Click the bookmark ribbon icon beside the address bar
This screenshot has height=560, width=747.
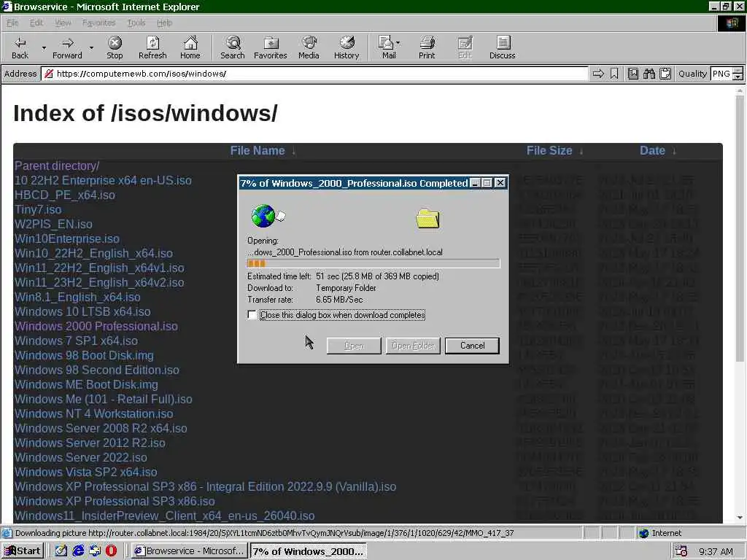614,74
